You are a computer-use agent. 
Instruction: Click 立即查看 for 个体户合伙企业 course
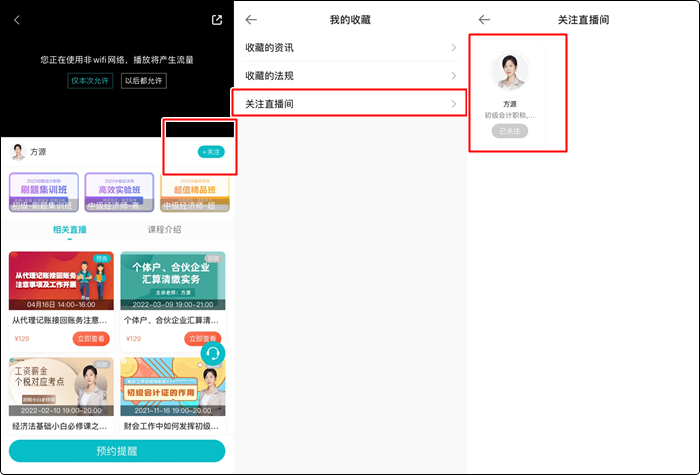(202, 338)
